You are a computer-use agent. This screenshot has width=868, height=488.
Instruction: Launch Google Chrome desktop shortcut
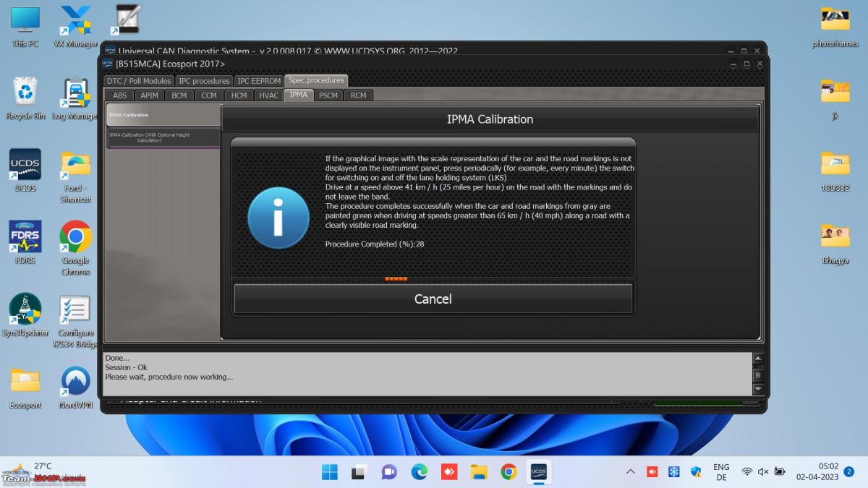pyautogui.click(x=76, y=249)
